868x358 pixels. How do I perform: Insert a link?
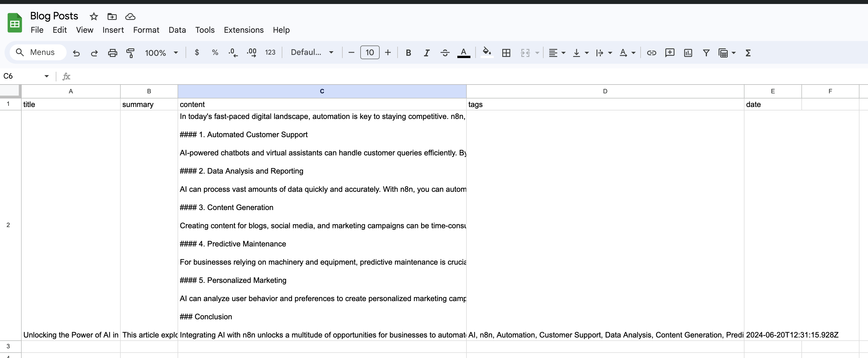click(651, 53)
